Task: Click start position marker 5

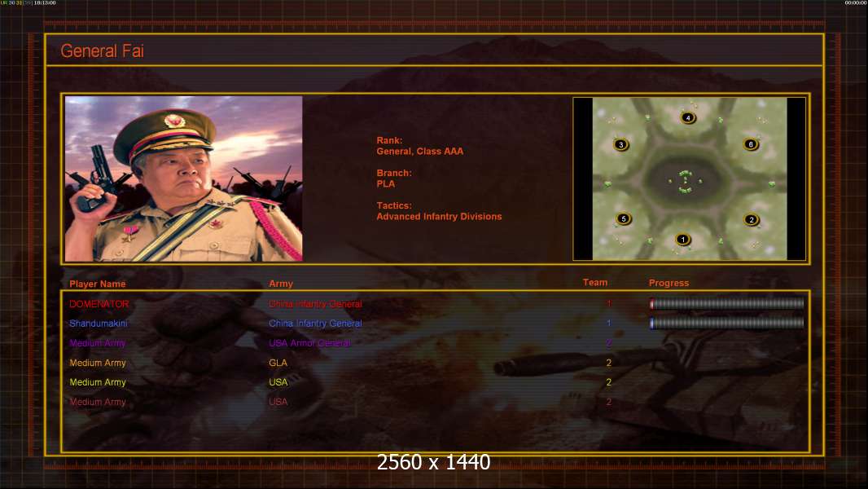Action: click(x=624, y=218)
